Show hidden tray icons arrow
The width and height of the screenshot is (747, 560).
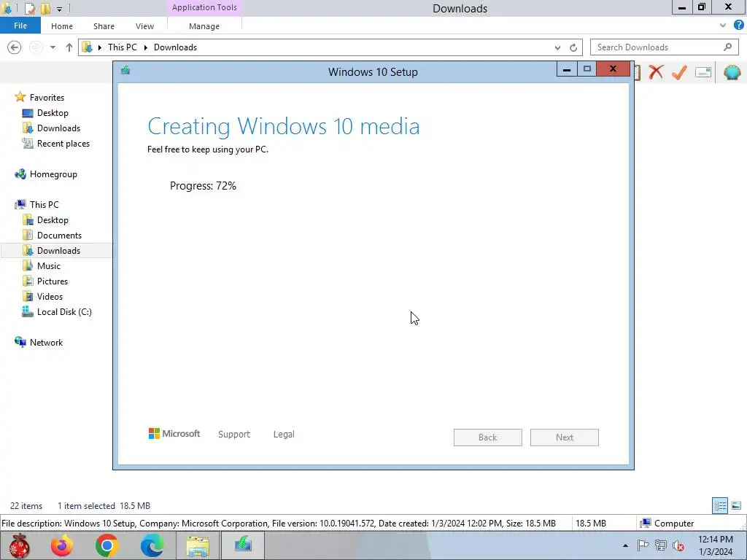[625, 545]
